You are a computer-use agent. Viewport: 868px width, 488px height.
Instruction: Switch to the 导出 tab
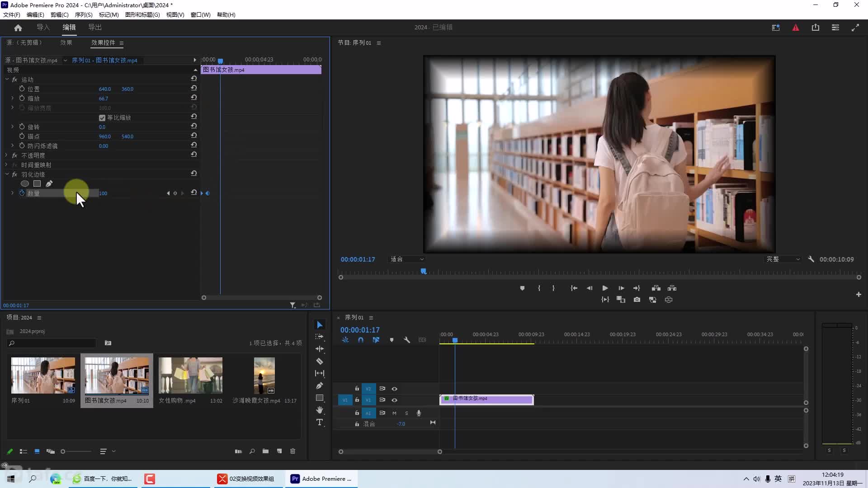click(95, 28)
